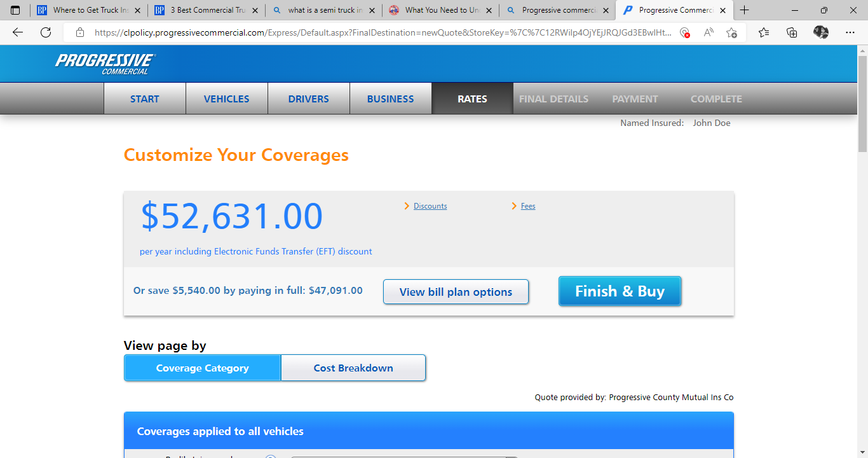
Task: Open tracking prevention icon in address bar
Action: (684, 32)
